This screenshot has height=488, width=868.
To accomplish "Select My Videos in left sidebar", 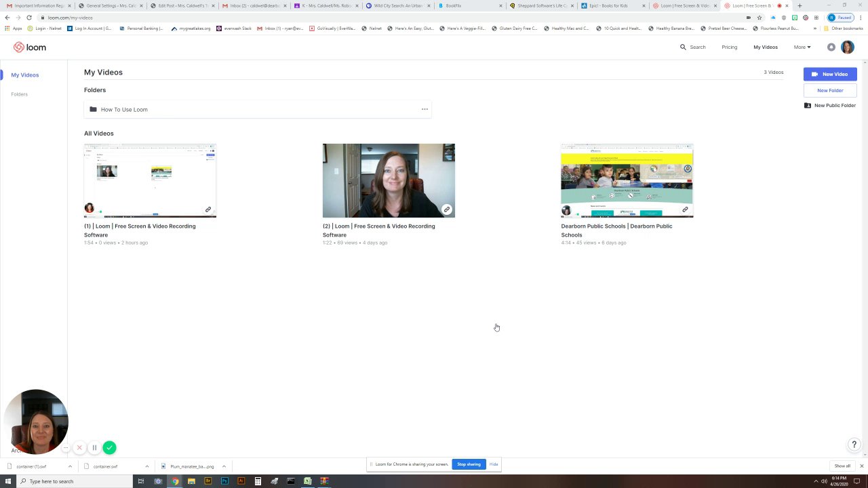I will point(25,75).
